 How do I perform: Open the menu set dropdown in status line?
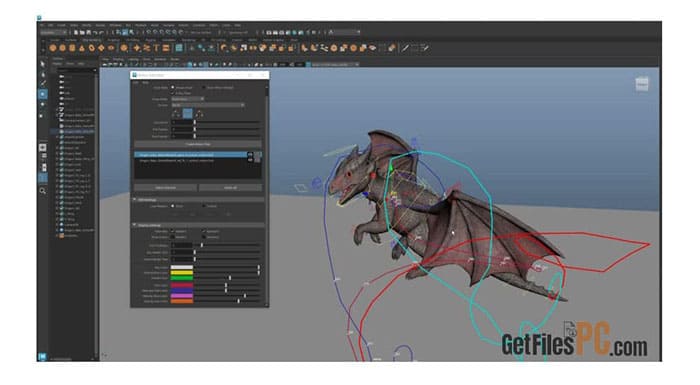click(54, 33)
